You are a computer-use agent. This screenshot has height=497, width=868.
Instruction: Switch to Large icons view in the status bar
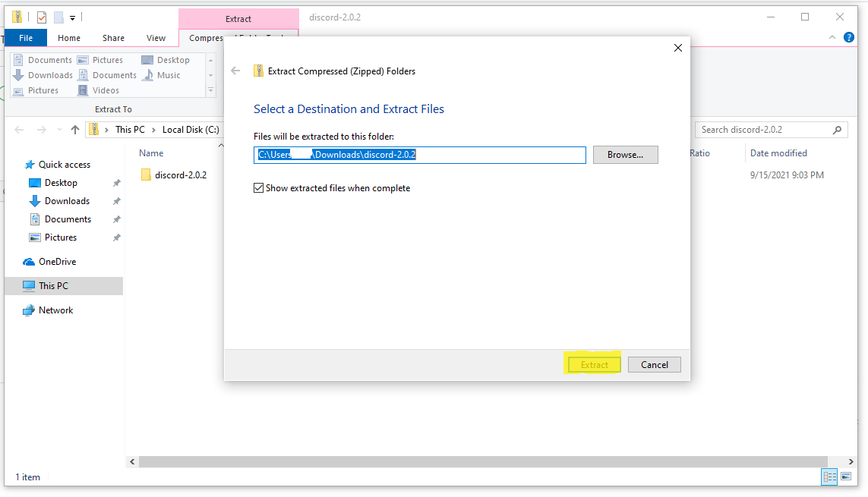pyautogui.click(x=846, y=477)
